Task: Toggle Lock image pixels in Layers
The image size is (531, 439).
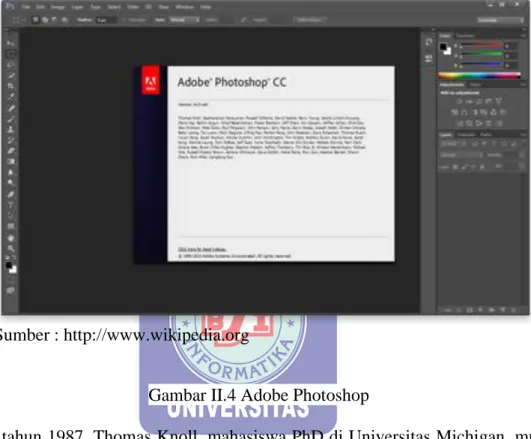Action: pos(464,167)
